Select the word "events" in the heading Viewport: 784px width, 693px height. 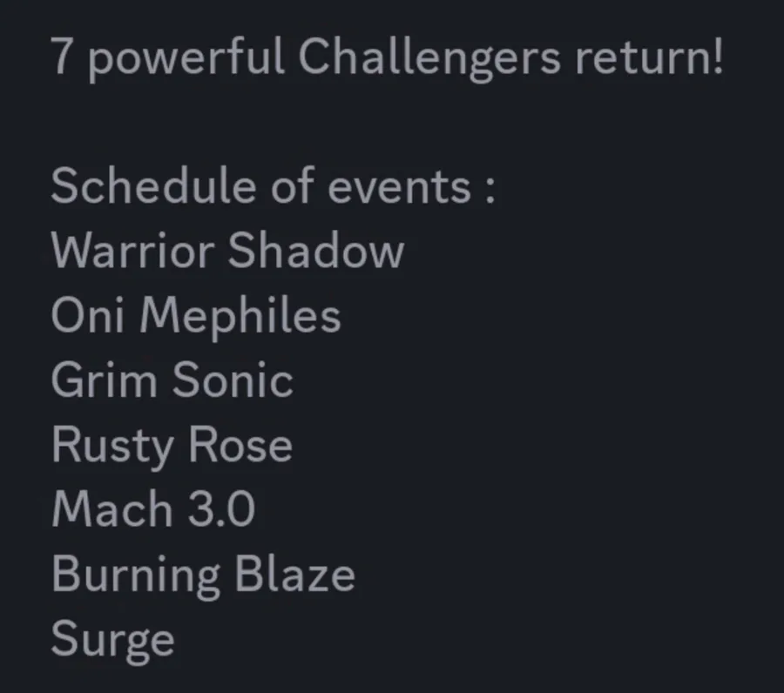point(399,187)
